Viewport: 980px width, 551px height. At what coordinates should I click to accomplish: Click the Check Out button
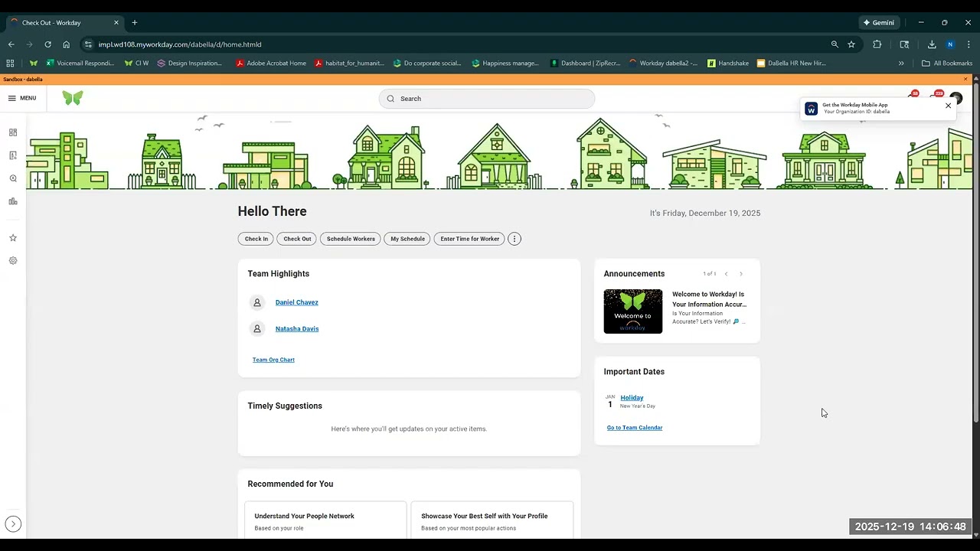click(x=297, y=239)
